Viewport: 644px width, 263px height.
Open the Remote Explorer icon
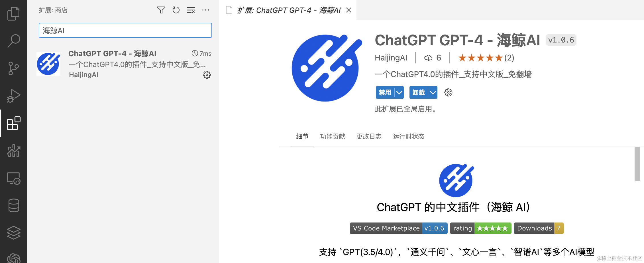click(x=13, y=178)
